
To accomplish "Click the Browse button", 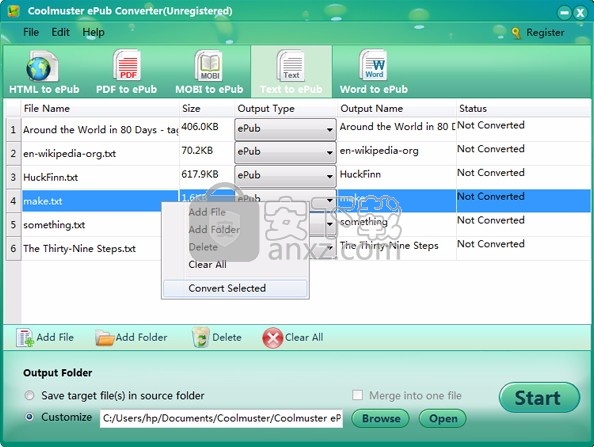I will [380, 419].
